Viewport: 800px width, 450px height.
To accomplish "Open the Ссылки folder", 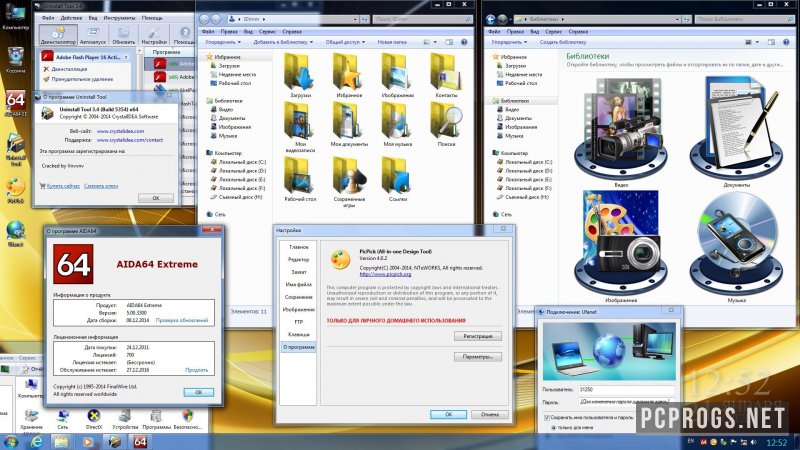I will pos(397,179).
